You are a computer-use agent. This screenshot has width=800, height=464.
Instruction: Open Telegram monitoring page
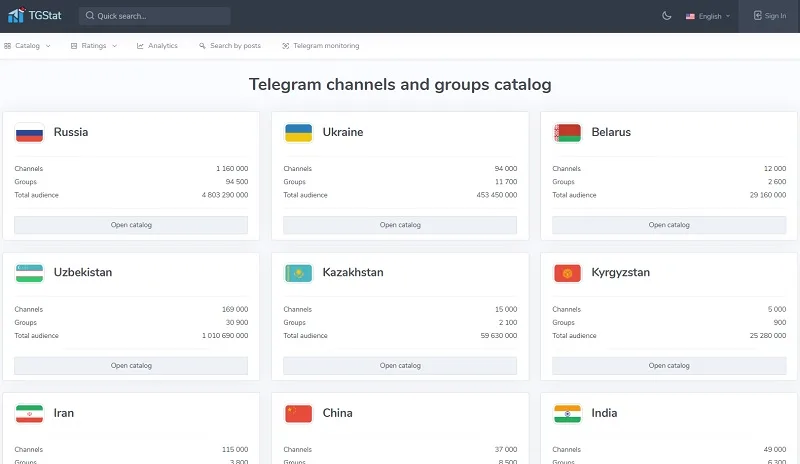click(321, 46)
